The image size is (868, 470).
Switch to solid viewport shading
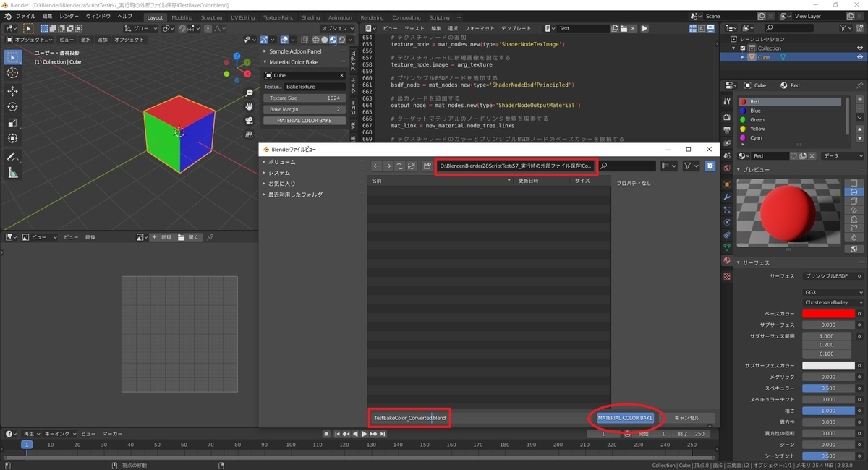pyautogui.click(x=325, y=40)
